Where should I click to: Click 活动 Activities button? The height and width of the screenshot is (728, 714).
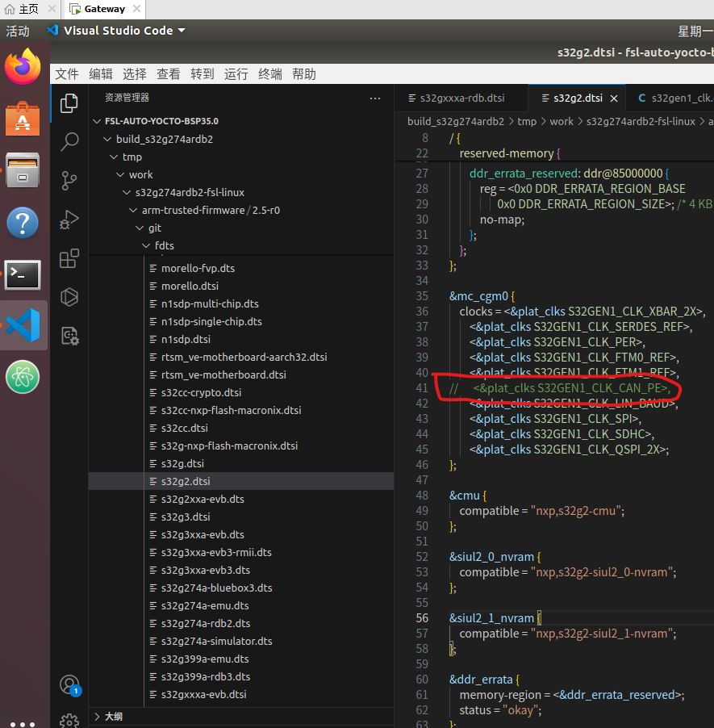(x=18, y=31)
